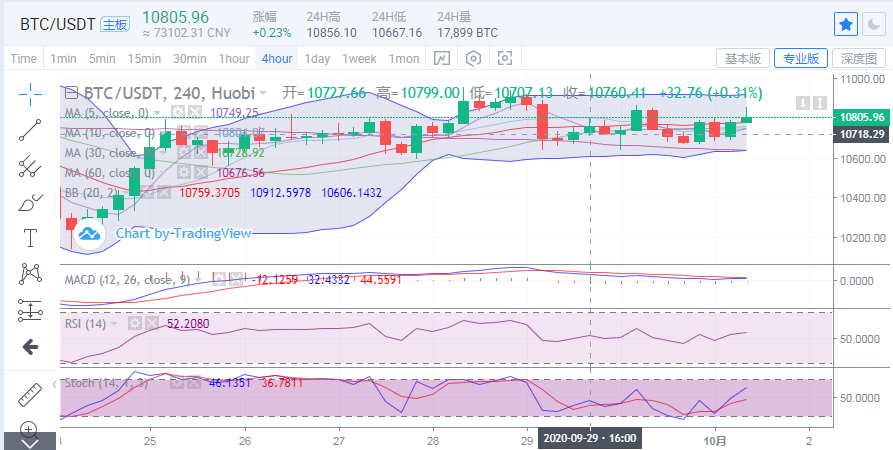Open MA (10, close, 0) dropdown arrow
Viewport: 893px width, 450px height.
pyautogui.click(x=163, y=133)
